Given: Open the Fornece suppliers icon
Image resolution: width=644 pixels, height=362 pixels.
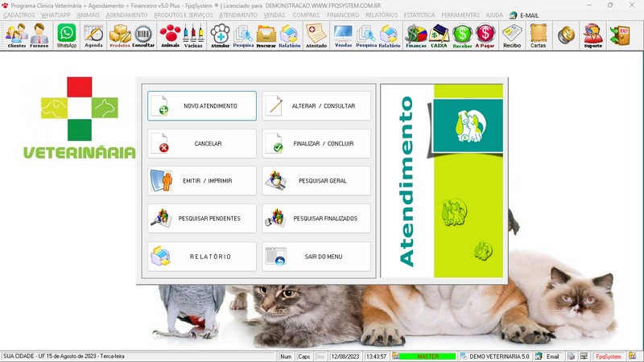Looking at the screenshot, I should pos(39,35).
